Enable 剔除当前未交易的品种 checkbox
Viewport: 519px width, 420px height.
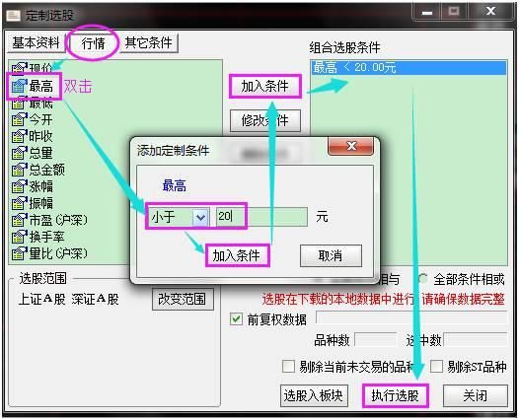[x=288, y=367]
